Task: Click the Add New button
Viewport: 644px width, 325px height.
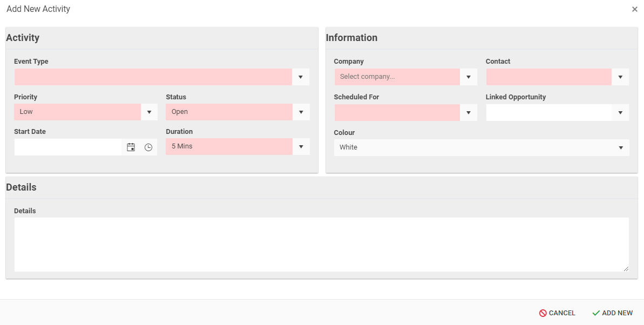Action: pos(612,313)
